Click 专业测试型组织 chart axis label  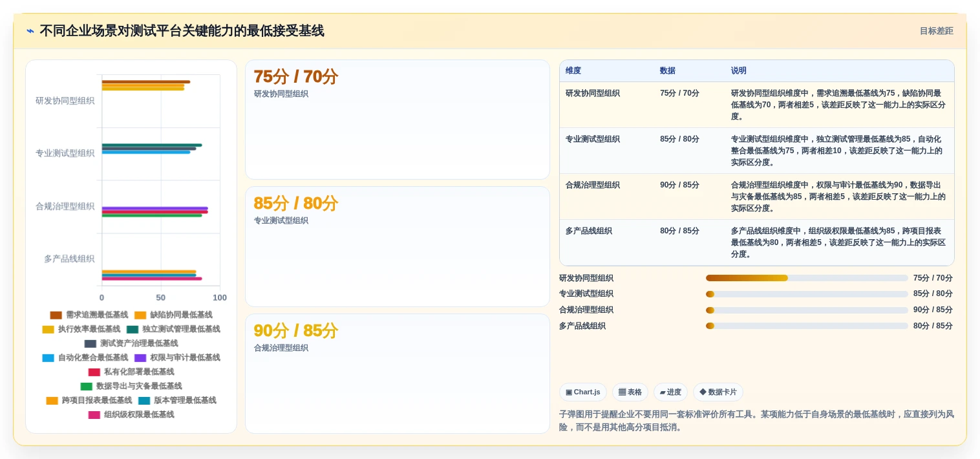tap(65, 153)
